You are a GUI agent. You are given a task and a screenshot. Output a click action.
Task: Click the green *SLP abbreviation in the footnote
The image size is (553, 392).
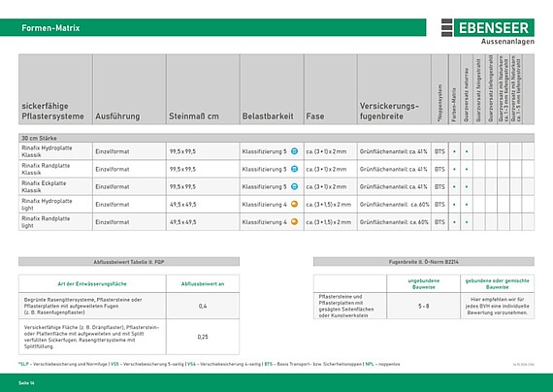[x=23, y=364]
